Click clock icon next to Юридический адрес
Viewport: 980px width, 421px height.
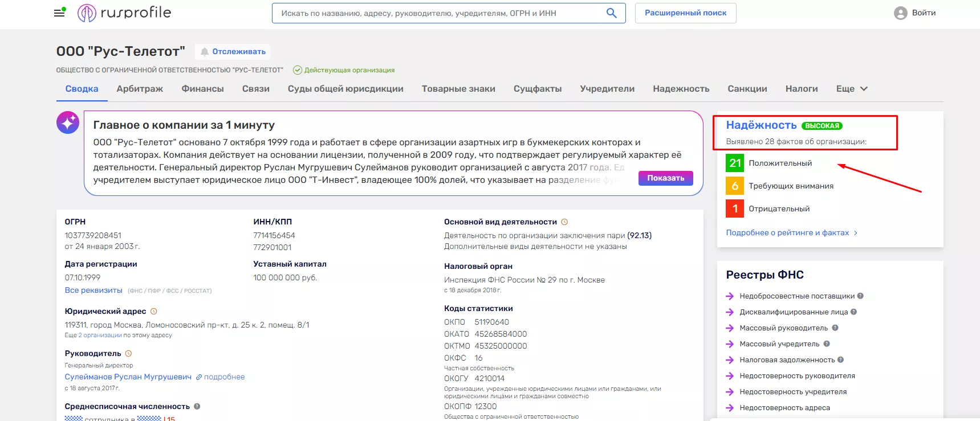[153, 312]
